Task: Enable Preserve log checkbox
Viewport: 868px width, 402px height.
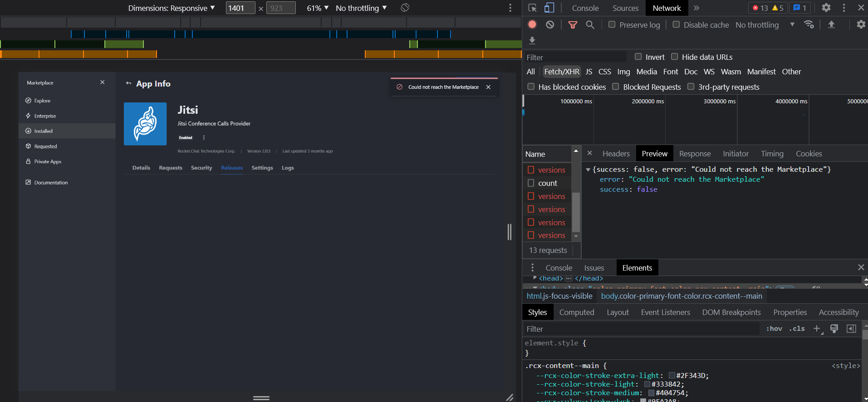Action: [x=612, y=24]
